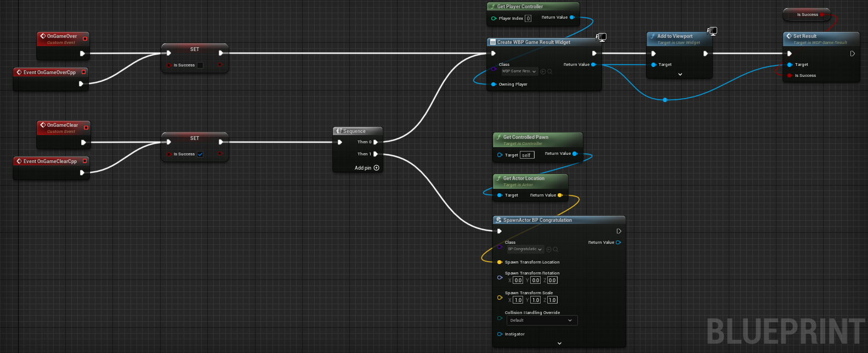The width and height of the screenshot is (868, 353).
Task: Edit Spawn Transform Scale Z value
Action: (x=552, y=300)
